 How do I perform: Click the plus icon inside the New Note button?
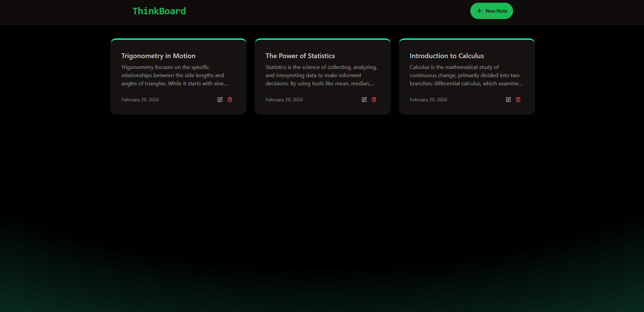tap(479, 11)
